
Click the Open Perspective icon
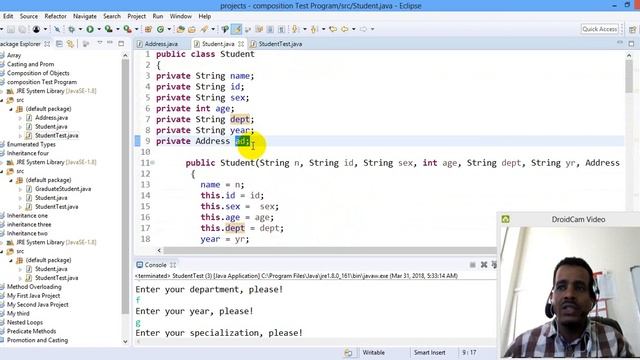(x=633, y=29)
